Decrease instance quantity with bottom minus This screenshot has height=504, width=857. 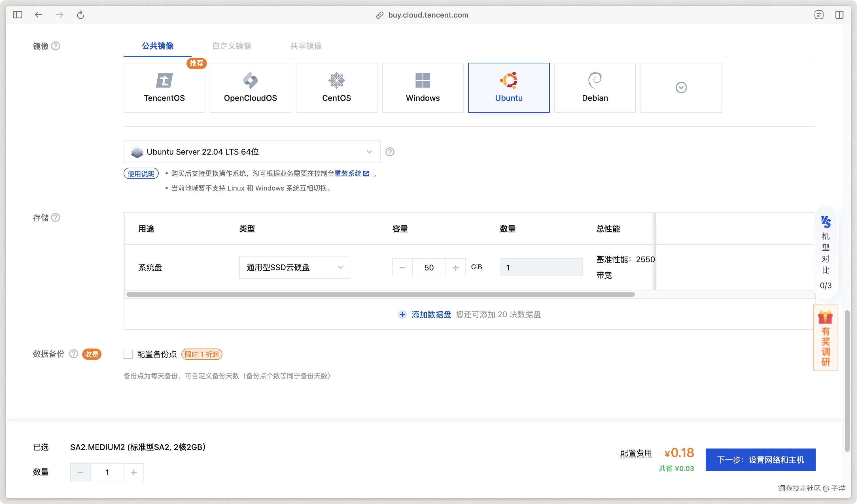pyautogui.click(x=80, y=472)
